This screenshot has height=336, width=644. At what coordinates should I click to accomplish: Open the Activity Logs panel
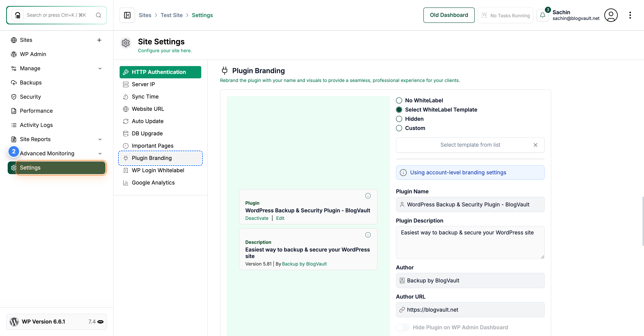[36, 125]
